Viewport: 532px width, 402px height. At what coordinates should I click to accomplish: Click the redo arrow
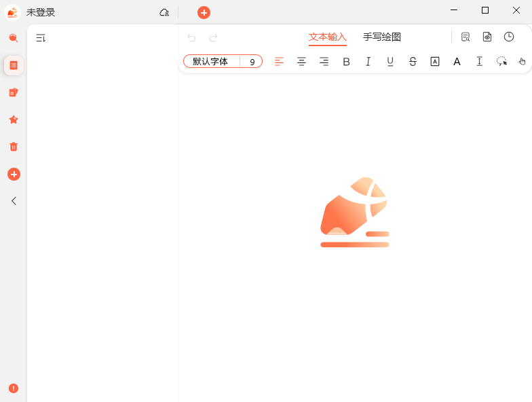tap(213, 38)
